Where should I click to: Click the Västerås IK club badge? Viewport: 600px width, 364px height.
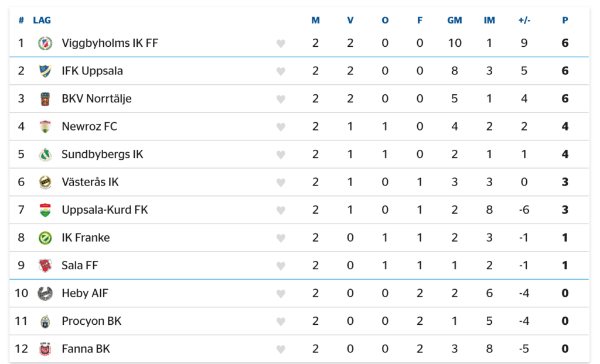click(x=45, y=183)
